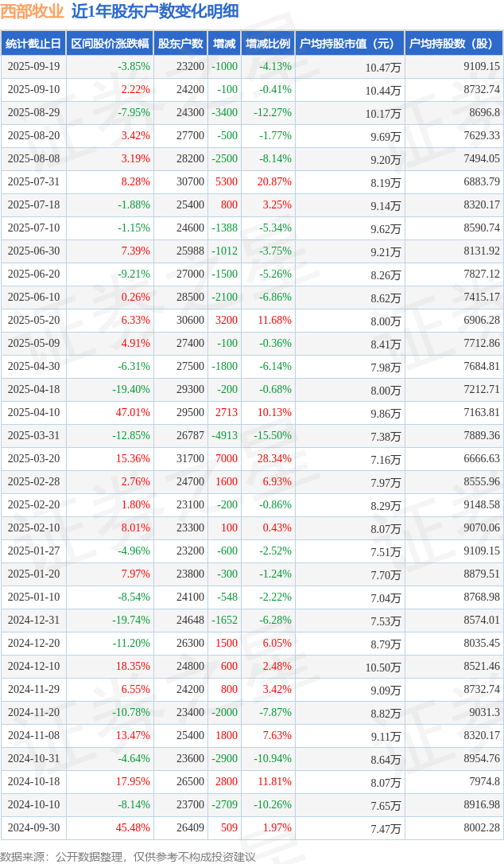Sort by 统计截止日 column header

point(33,44)
